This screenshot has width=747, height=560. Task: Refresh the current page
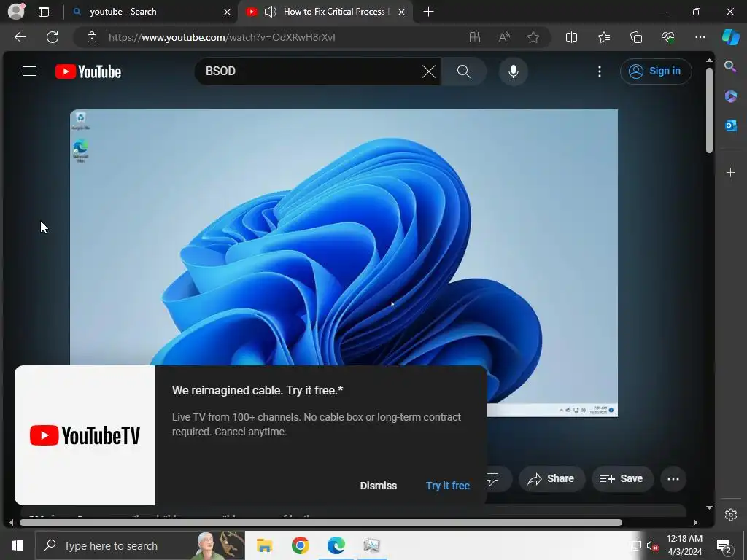click(x=53, y=37)
